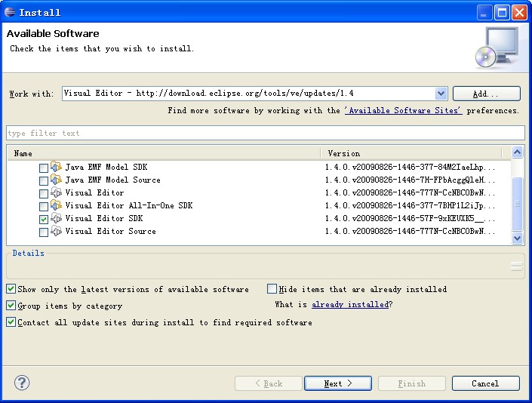Viewport: 532px width, 403px height.
Task: Toggle Show only the latest versions checkbox
Action: click(x=11, y=289)
